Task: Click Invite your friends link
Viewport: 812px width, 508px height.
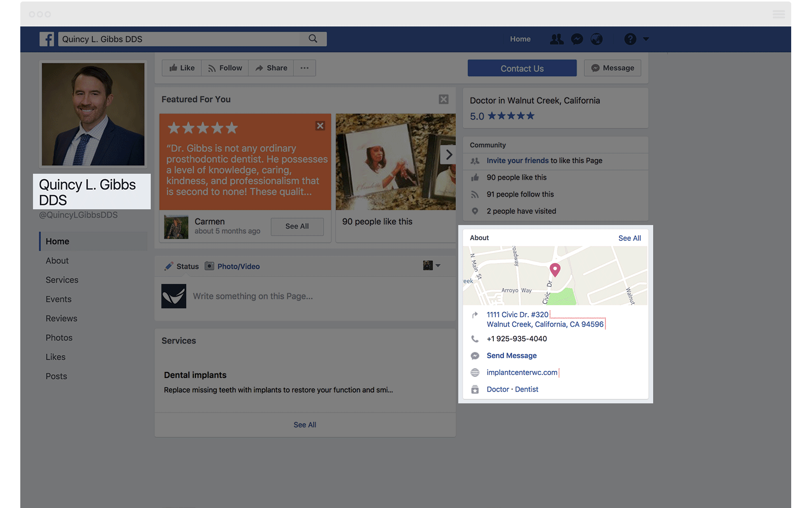Action: (x=518, y=161)
